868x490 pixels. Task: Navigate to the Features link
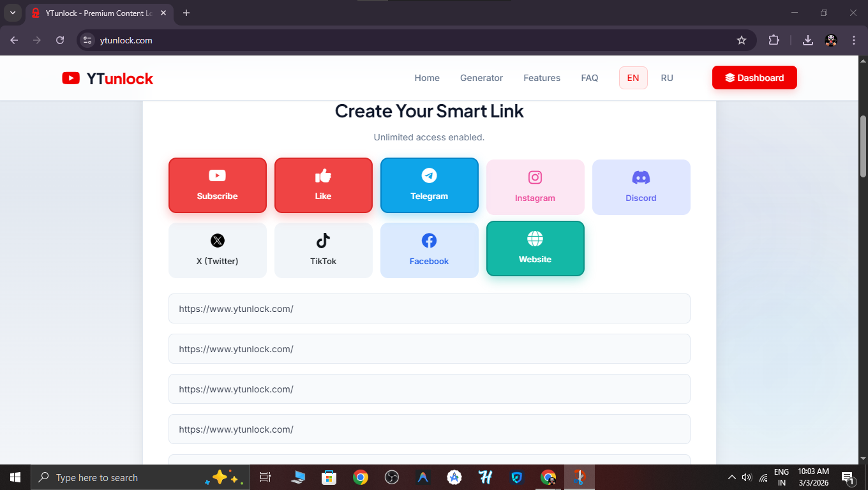point(541,78)
